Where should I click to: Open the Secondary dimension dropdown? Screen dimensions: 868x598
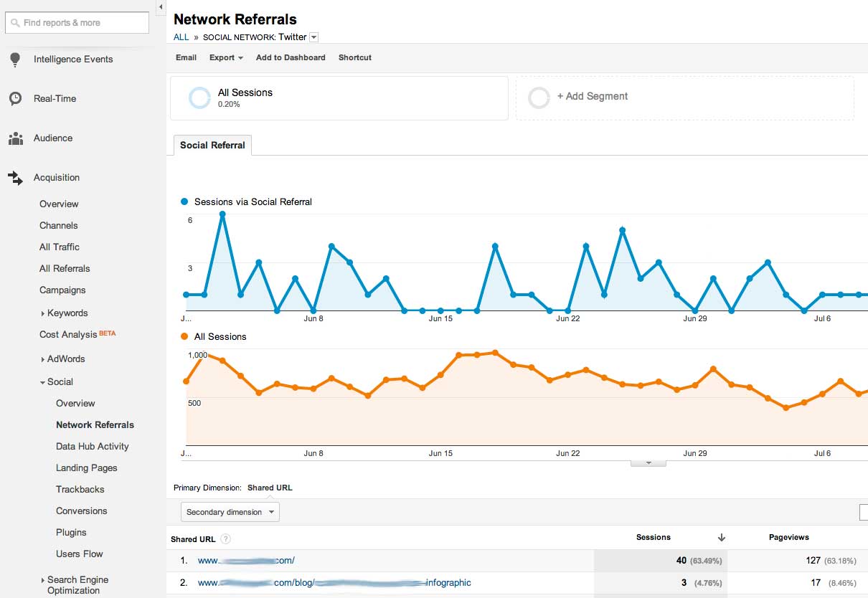coord(230,512)
